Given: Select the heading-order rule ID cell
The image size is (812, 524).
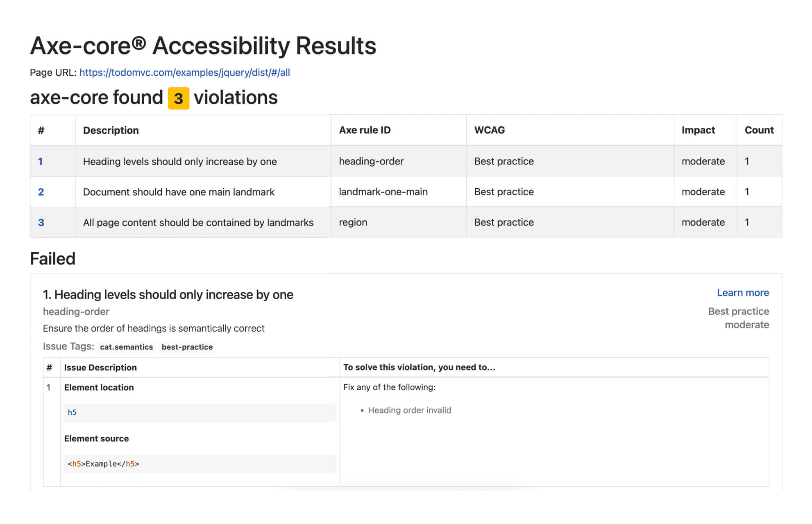Looking at the screenshot, I should click(371, 161).
